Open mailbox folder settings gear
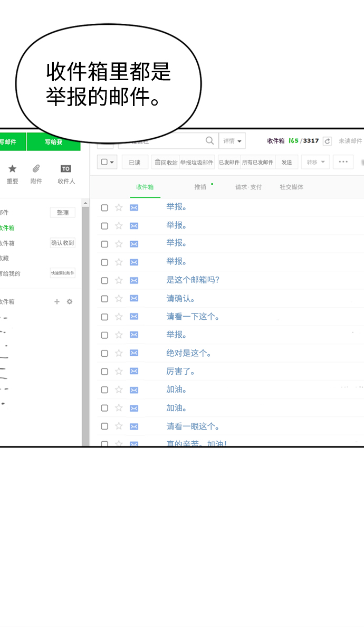364x627 pixels. tap(69, 302)
